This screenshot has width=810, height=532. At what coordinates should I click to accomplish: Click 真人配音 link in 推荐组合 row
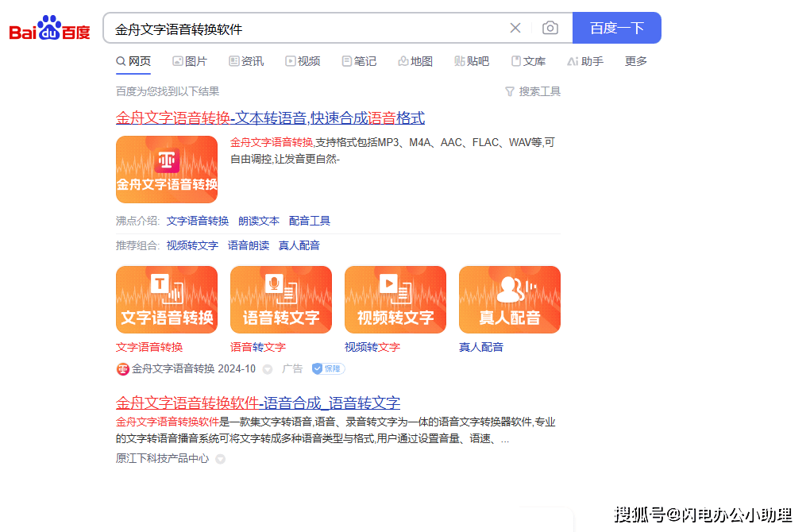pos(299,245)
